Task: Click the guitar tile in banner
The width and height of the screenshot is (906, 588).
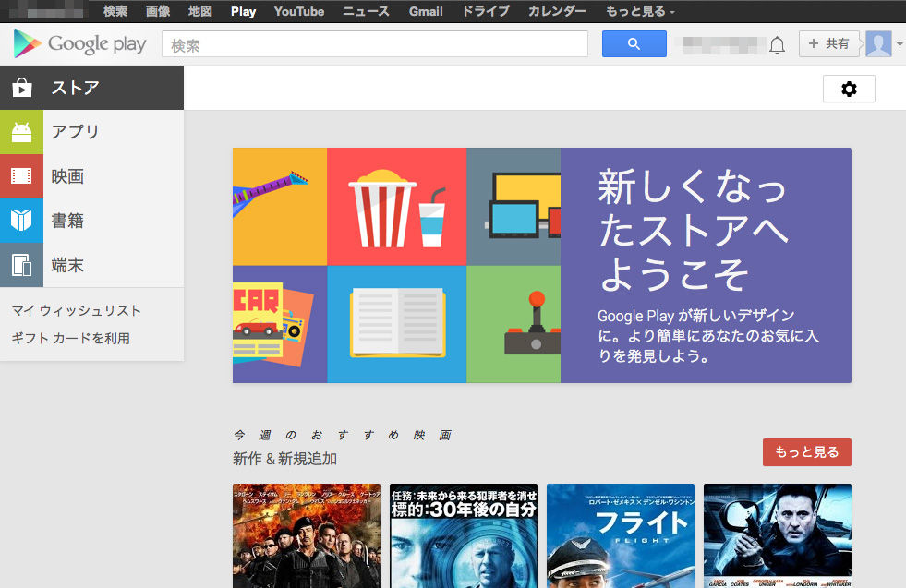Action: pyautogui.click(x=280, y=206)
